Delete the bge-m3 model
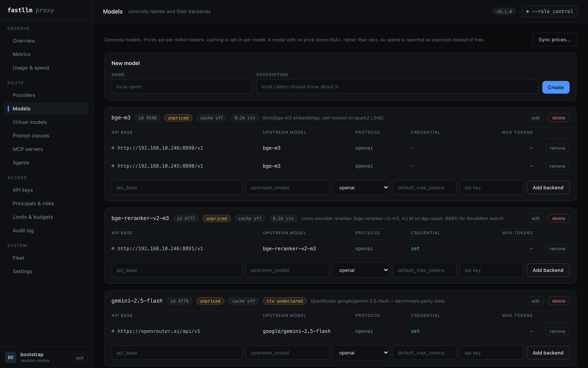The image size is (588, 368). [x=559, y=118]
